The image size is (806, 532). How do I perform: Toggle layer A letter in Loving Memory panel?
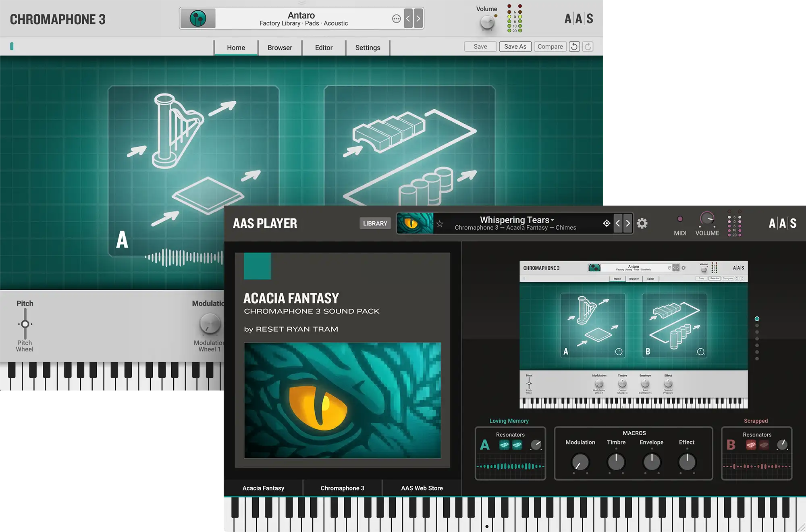[x=485, y=445]
